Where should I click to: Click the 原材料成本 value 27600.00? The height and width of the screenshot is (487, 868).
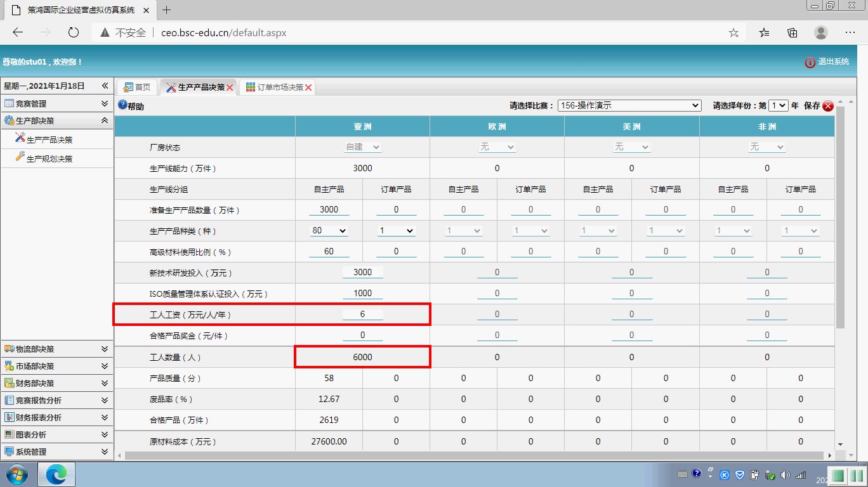(329, 441)
